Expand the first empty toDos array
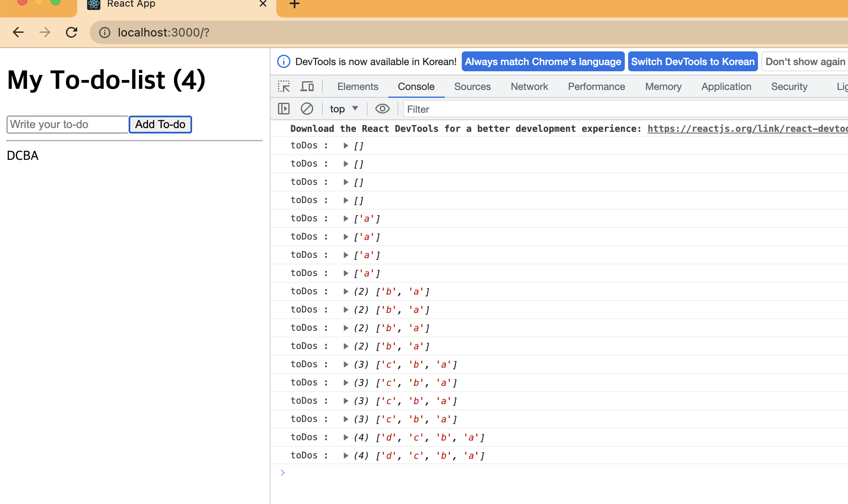 346,145
